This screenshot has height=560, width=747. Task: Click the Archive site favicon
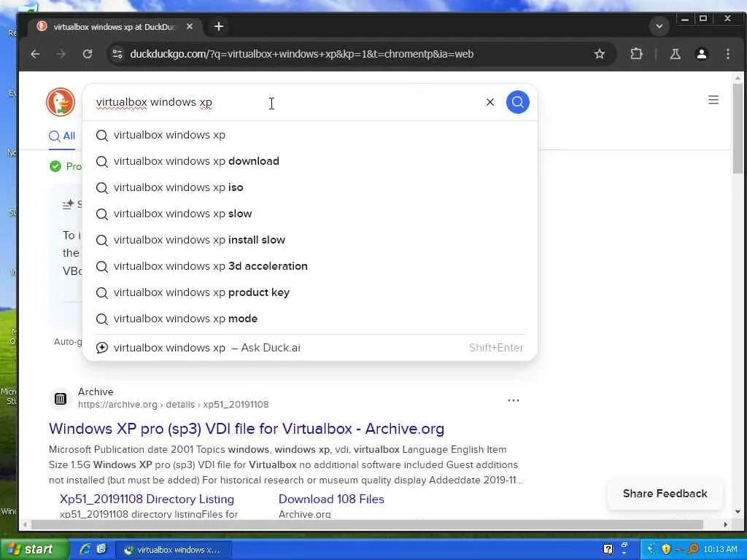[61, 399]
